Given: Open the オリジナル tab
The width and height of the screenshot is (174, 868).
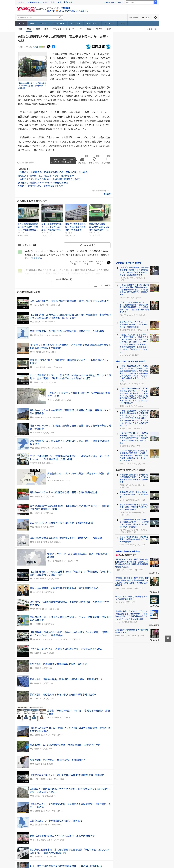Looking at the screenshot, I should pos(75,24).
